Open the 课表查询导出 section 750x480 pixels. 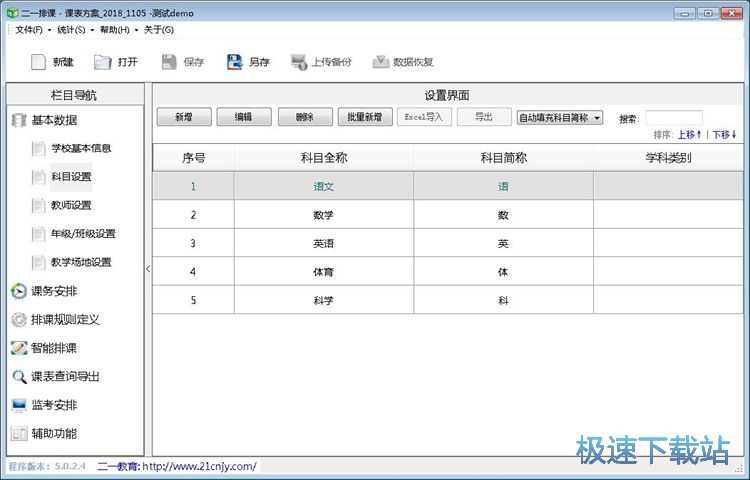pos(66,377)
